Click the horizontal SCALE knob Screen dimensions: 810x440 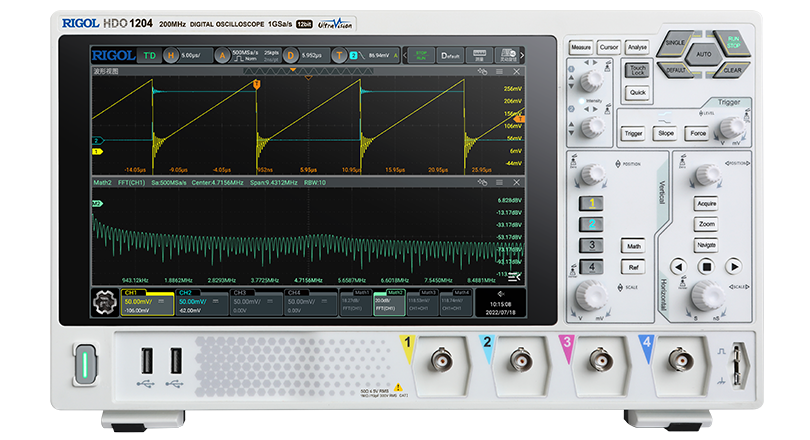(x=707, y=295)
